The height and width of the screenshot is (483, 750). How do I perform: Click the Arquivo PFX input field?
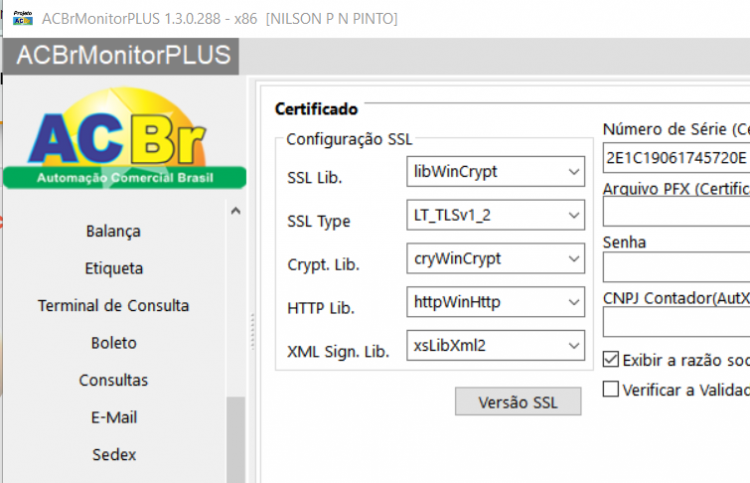676,211
